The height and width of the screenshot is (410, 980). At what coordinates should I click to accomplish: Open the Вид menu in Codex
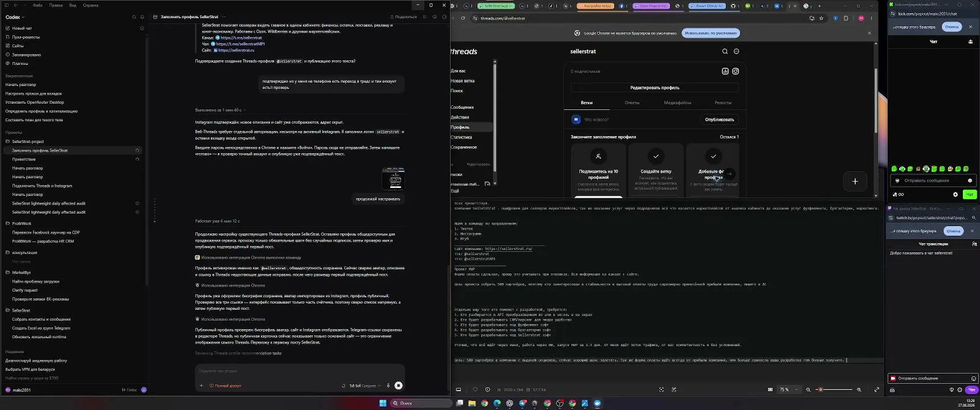coord(72,5)
